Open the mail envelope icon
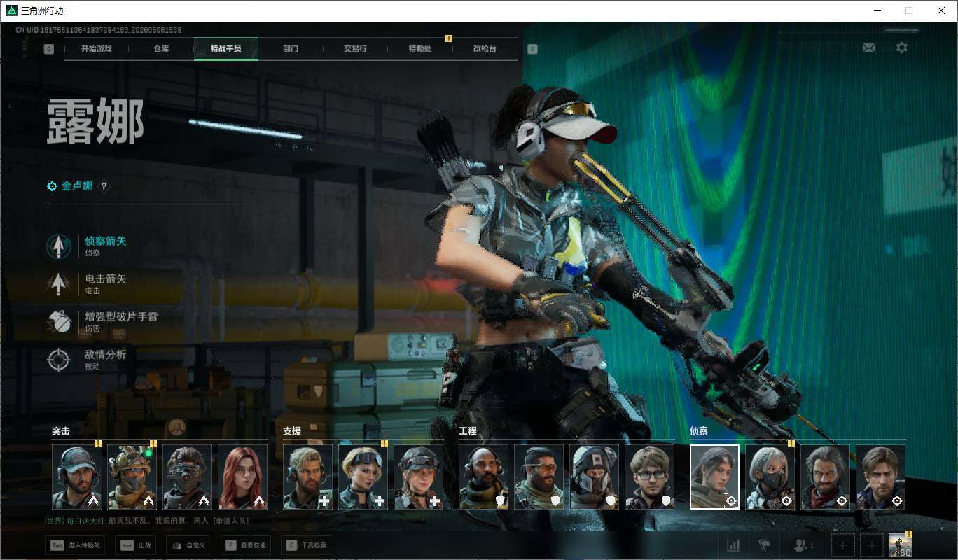Viewport: 958px width, 560px height. click(x=869, y=48)
